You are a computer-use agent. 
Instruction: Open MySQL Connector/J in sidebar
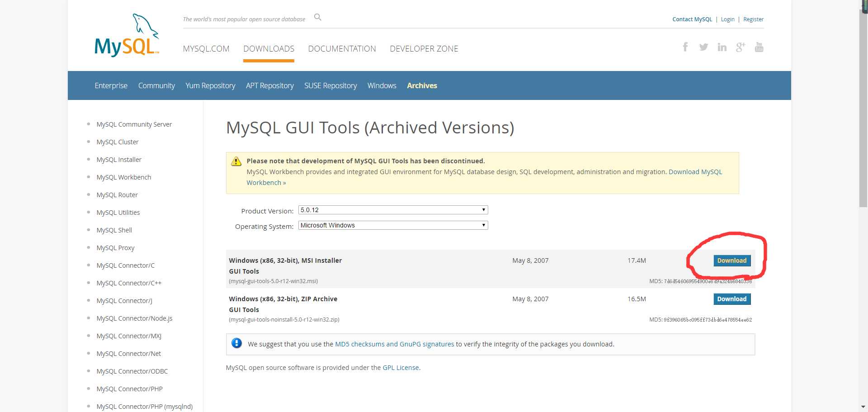click(x=124, y=301)
